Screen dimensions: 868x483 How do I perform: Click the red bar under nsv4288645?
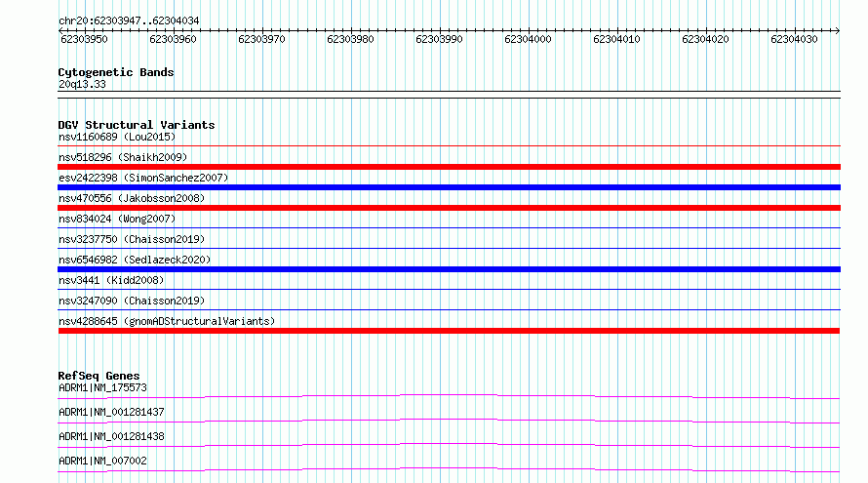pyautogui.click(x=449, y=331)
